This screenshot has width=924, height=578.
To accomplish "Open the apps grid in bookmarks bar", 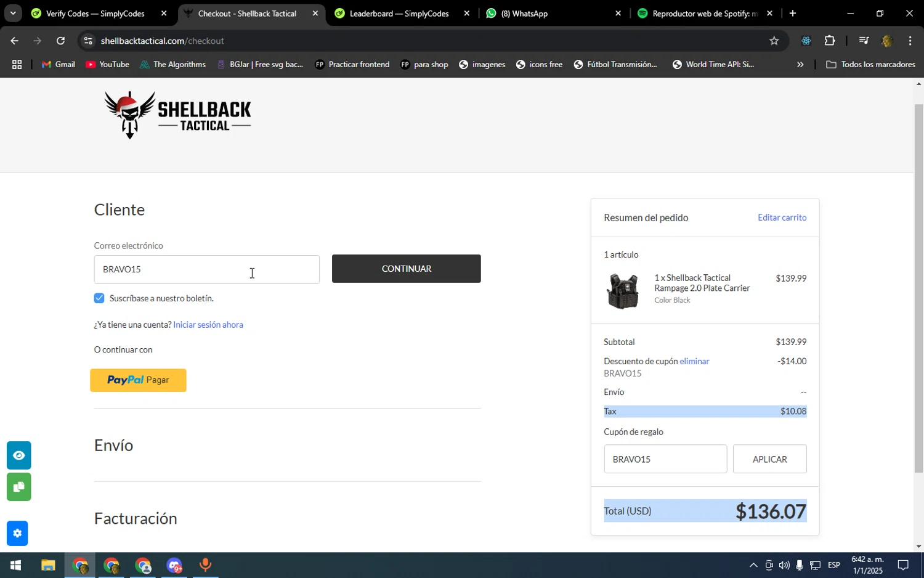I will (x=17, y=64).
